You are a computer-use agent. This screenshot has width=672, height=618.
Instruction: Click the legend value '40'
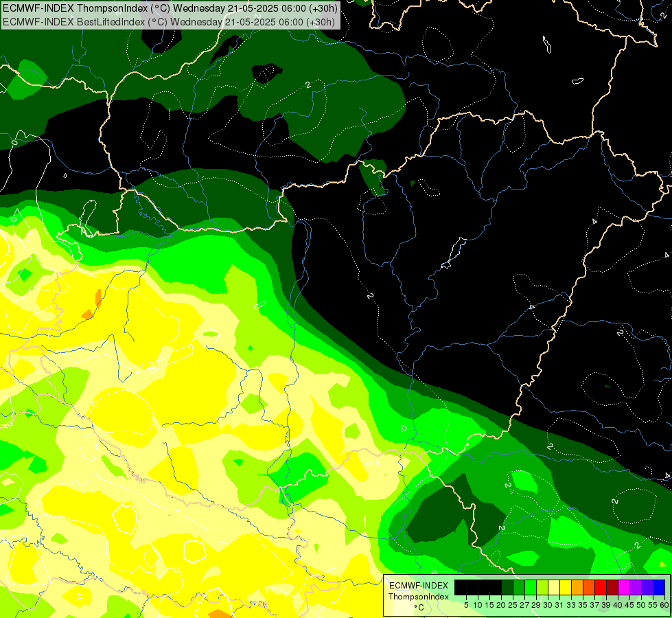[618, 605]
